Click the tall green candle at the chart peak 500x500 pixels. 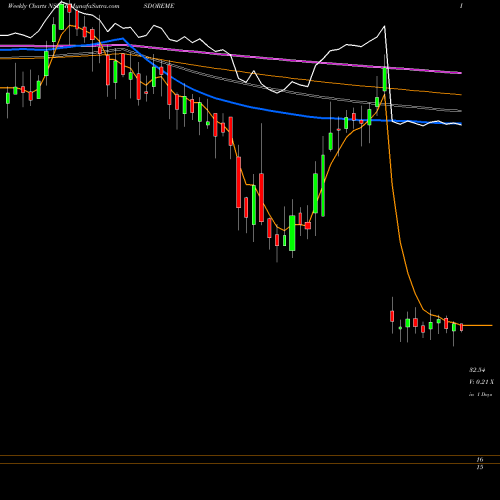coord(61,17)
